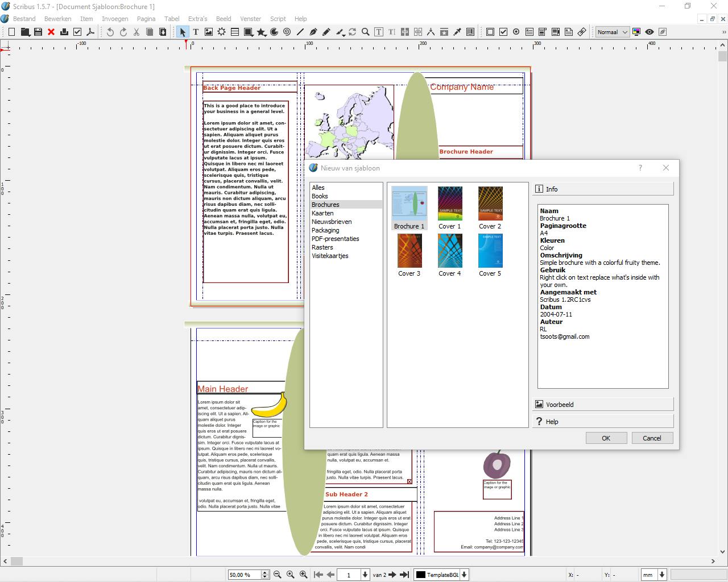The height and width of the screenshot is (582, 728).
Task: Toggle color management icon
Action: pos(636,32)
